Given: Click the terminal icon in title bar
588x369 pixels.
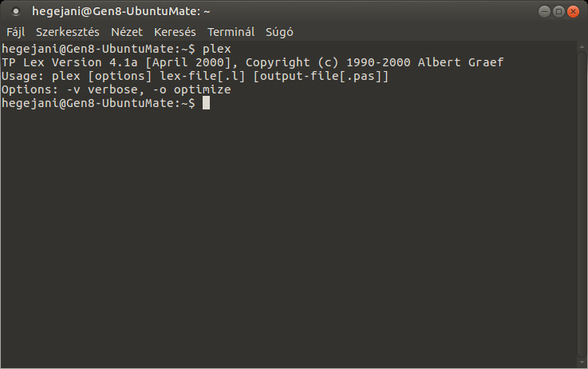Looking at the screenshot, I should 16,12.
